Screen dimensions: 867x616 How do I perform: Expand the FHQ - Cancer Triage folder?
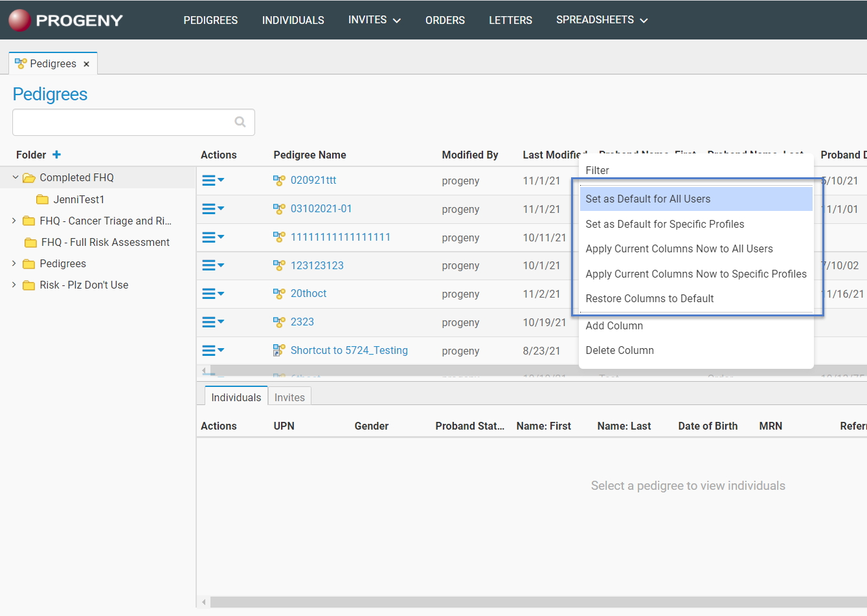pyautogui.click(x=14, y=221)
